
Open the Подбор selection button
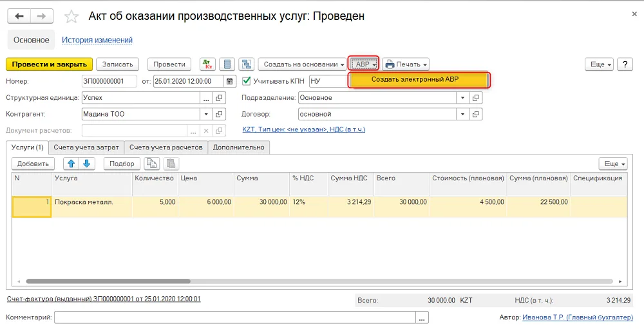122,164
